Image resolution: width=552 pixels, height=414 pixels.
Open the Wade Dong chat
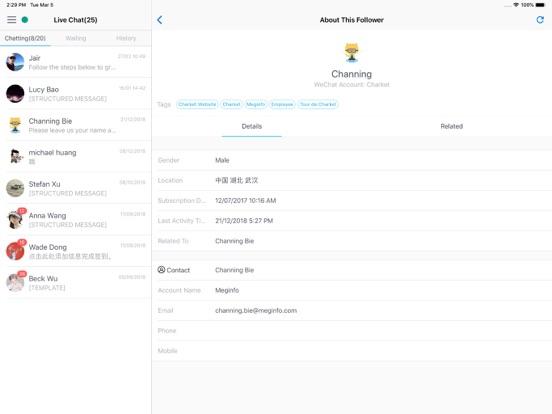[76, 251]
